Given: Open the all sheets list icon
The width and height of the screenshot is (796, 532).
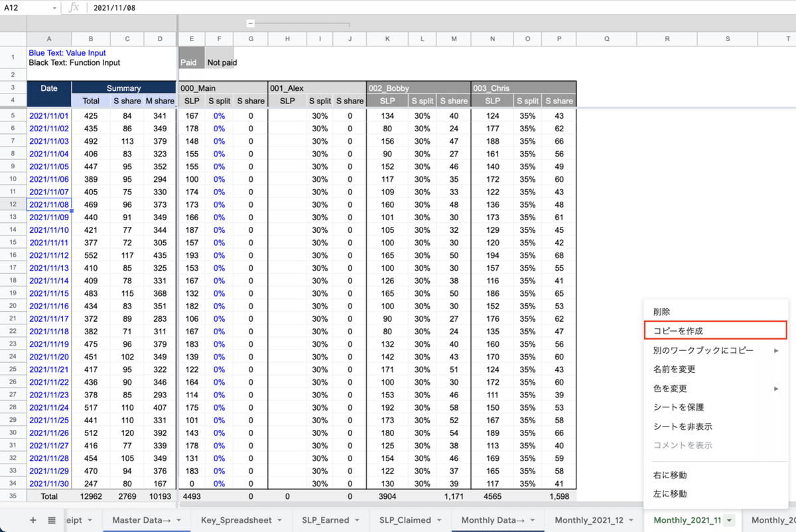Looking at the screenshot, I should (52, 521).
